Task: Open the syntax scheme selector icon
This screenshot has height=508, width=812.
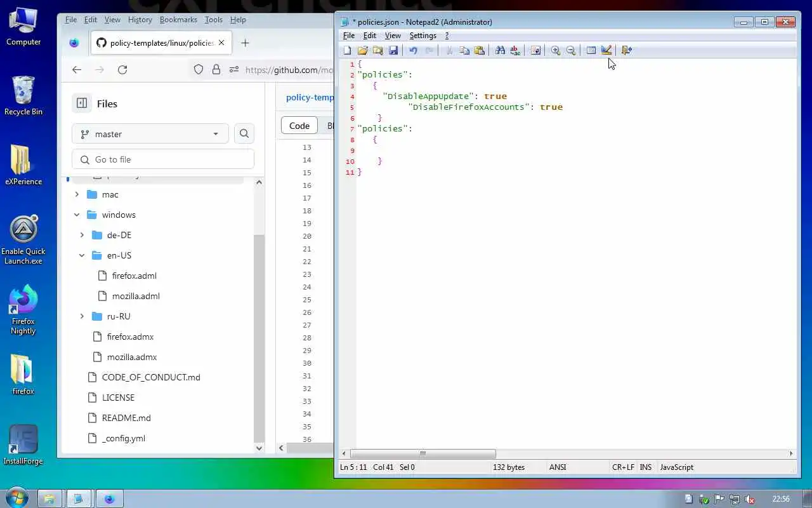Action: coord(591,50)
